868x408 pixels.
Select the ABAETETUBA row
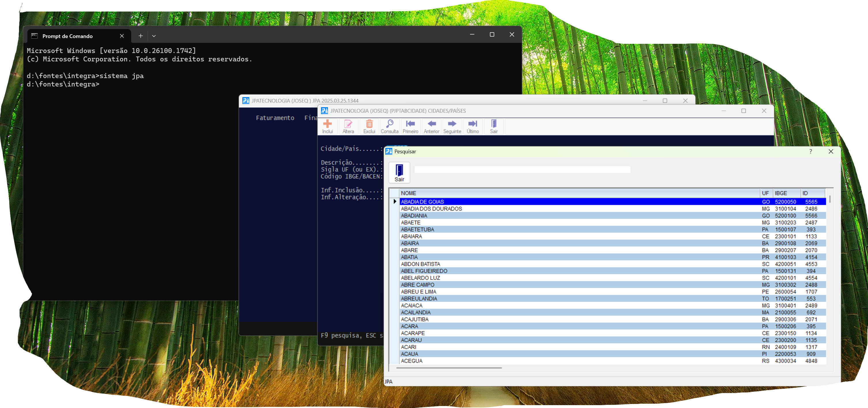click(x=418, y=229)
